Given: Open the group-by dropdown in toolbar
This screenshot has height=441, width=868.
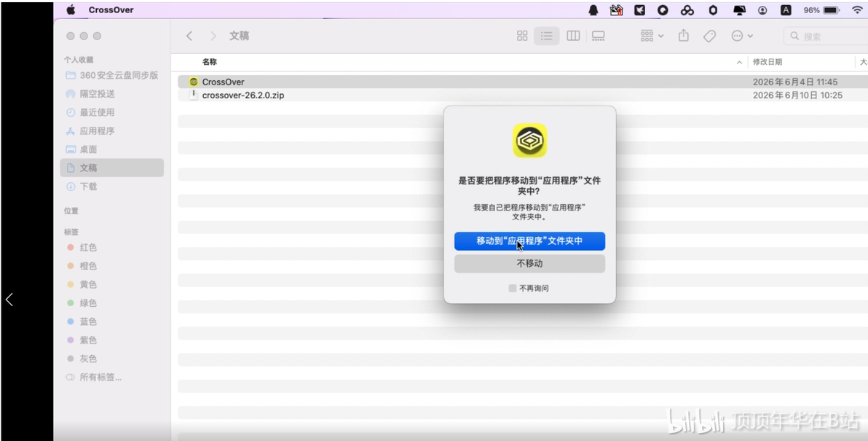Looking at the screenshot, I should click(652, 36).
